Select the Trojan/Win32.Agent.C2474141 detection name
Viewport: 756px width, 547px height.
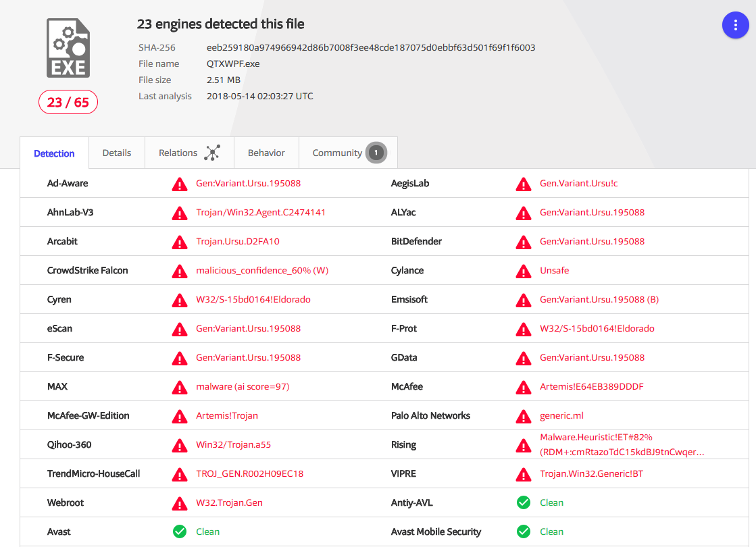261,212
